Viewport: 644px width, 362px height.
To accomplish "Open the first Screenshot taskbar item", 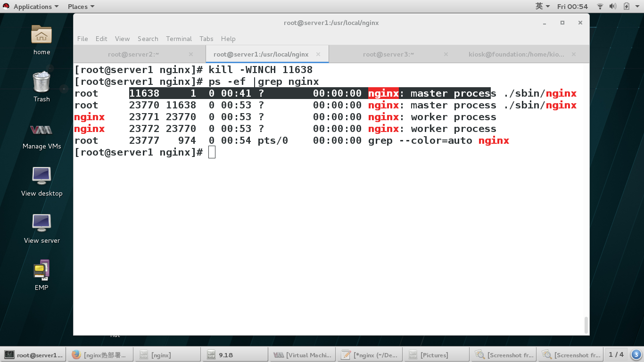I will tap(504, 355).
